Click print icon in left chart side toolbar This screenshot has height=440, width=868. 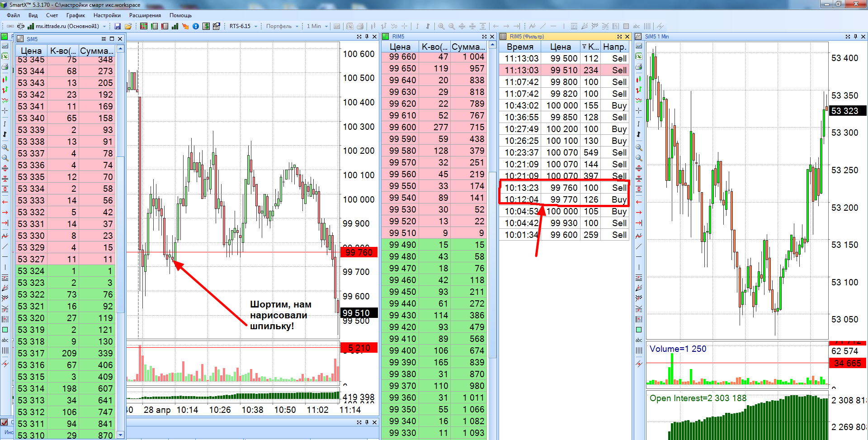pyautogui.click(x=5, y=67)
